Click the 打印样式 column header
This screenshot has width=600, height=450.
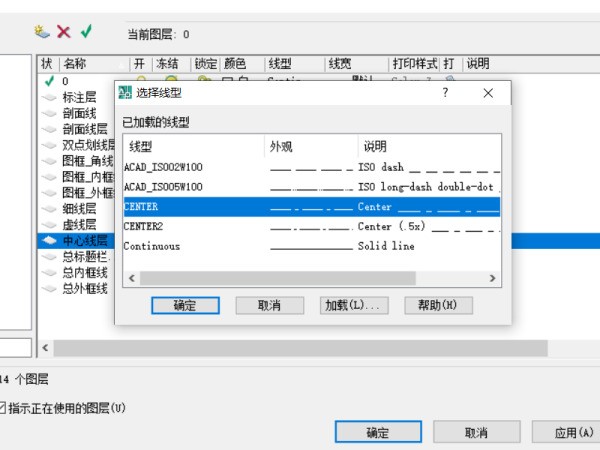(x=415, y=64)
